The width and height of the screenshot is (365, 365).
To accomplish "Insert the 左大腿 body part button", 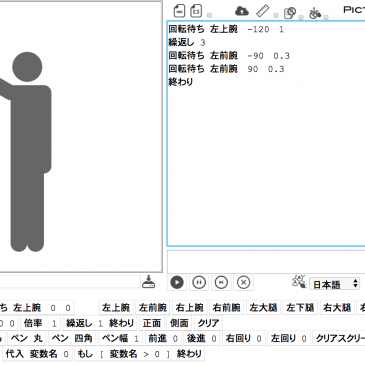I will tap(263, 307).
